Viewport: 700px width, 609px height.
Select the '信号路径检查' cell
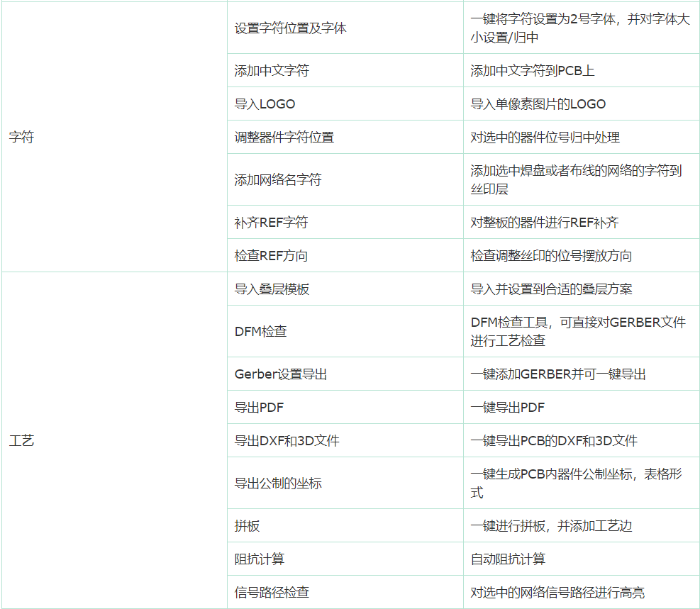pyautogui.click(x=345, y=592)
